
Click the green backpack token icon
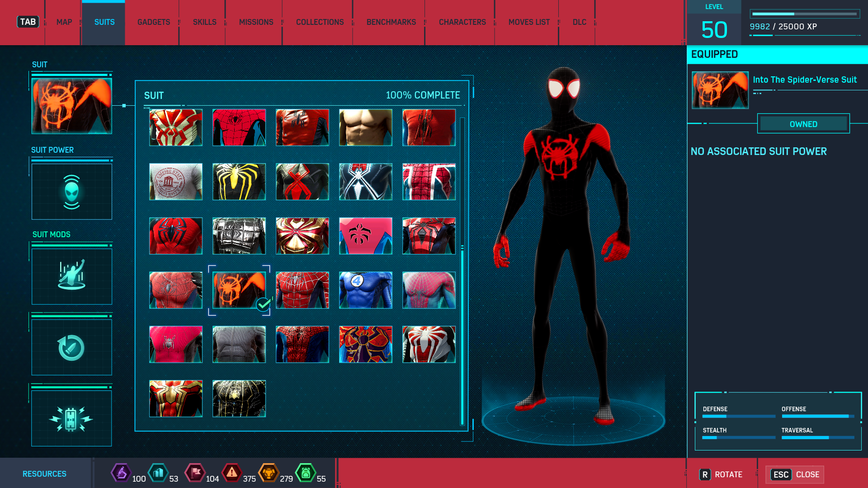306,473
